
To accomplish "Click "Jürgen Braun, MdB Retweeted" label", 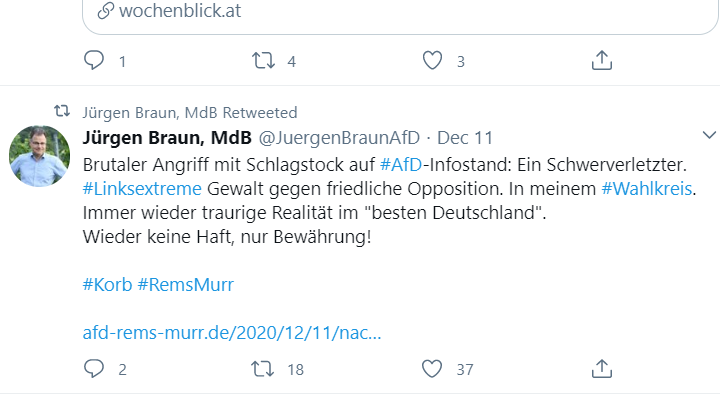I will (x=189, y=112).
